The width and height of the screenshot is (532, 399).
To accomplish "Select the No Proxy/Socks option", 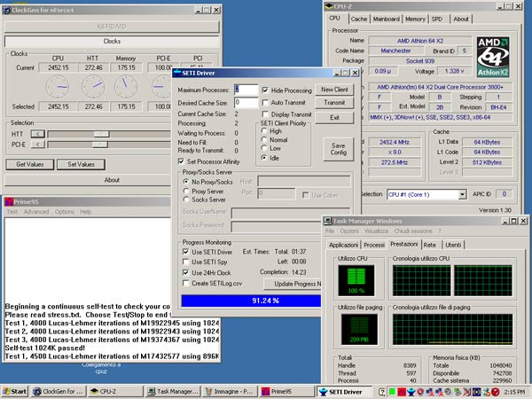I will tap(186, 182).
